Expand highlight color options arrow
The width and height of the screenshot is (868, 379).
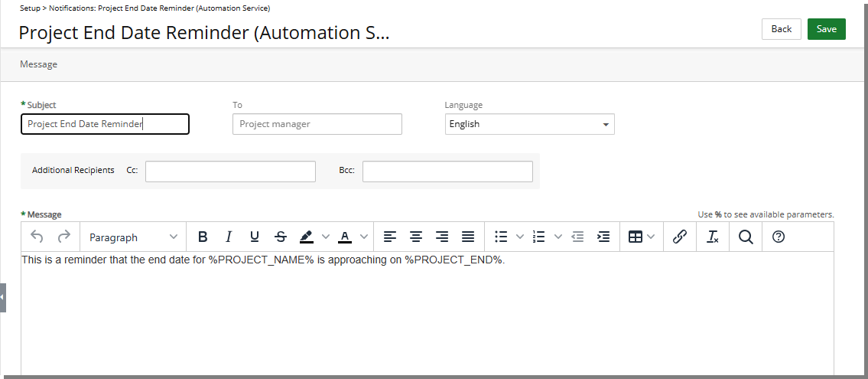pos(326,237)
